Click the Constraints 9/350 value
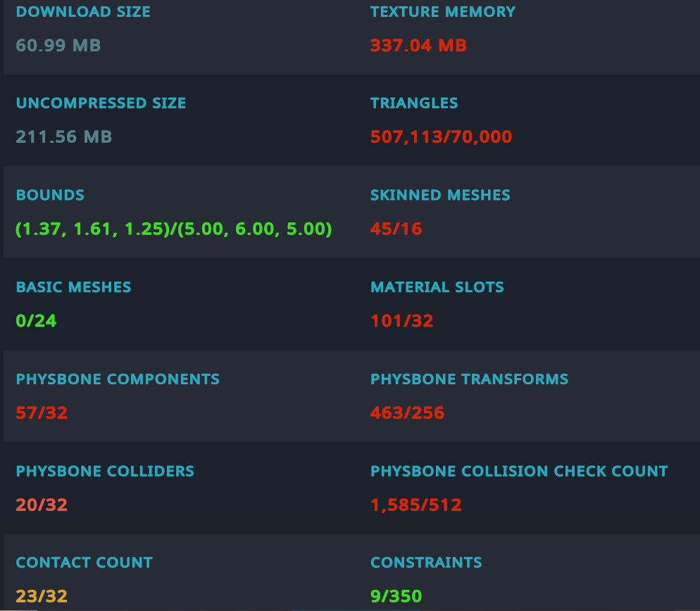This screenshot has height=611, width=700. coord(396,596)
